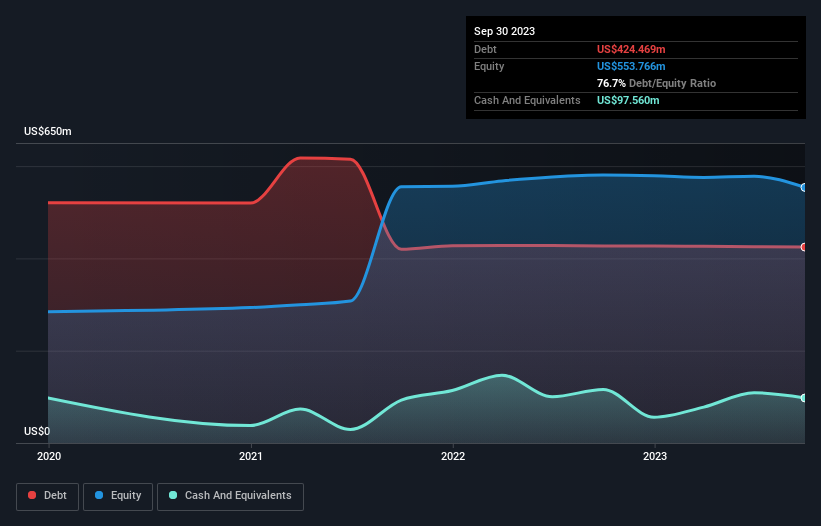Click the Sep 30 2023 tooltip date
Viewport: 821px width, 526px height.
pyautogui.click(x=504, y=31)
